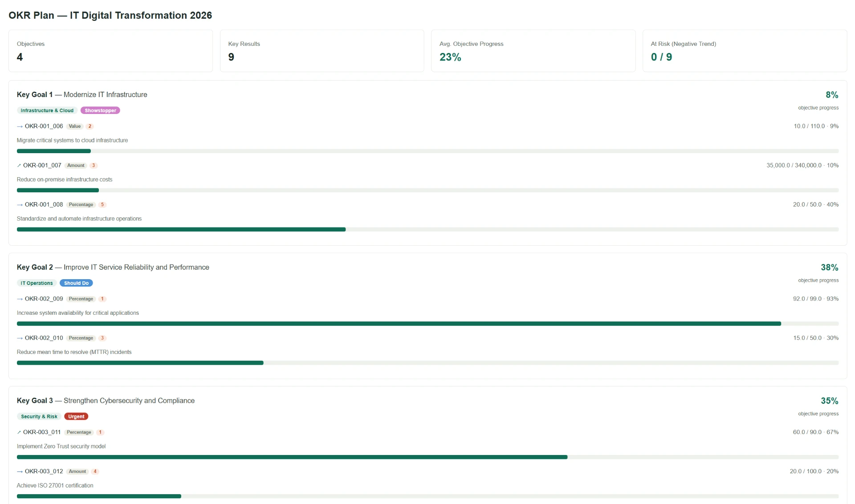The width and height of the screenshot is (855, 504).
Task: Click the trend arrow icon beside OKR-002_010
Action: (x=20, y=338)
